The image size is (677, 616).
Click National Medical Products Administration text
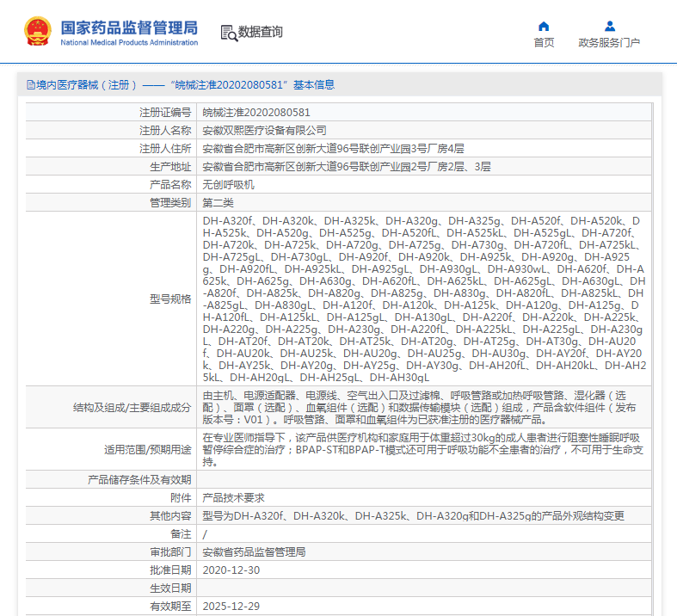[129, 42]
